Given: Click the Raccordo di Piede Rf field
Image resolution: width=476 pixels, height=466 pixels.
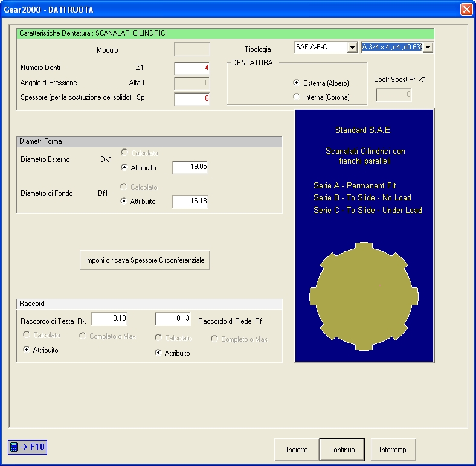Looking at the screenshot, I should pyautogui.click(x=173, y=319).
